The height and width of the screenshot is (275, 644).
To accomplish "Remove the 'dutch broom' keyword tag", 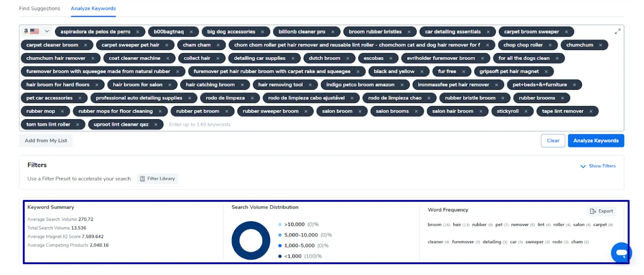I will pos(348,58).
